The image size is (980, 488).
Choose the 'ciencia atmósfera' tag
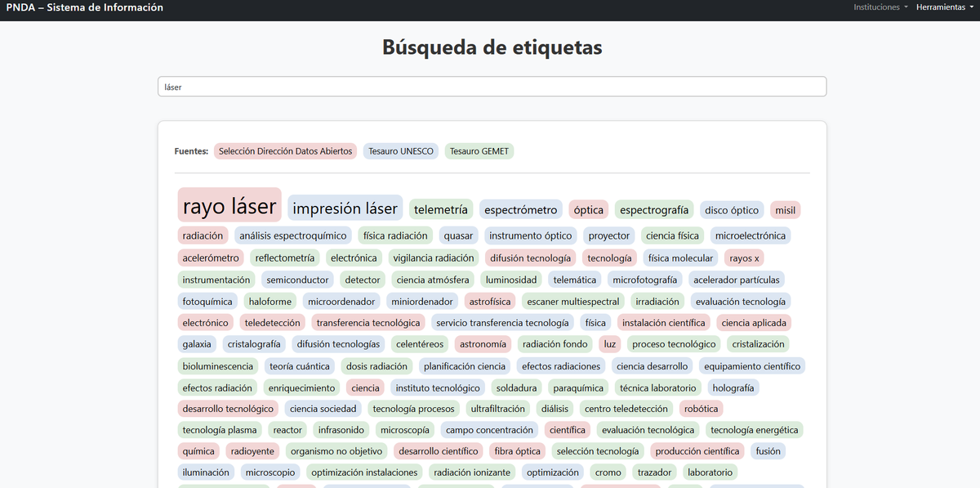tap(433, 280)
